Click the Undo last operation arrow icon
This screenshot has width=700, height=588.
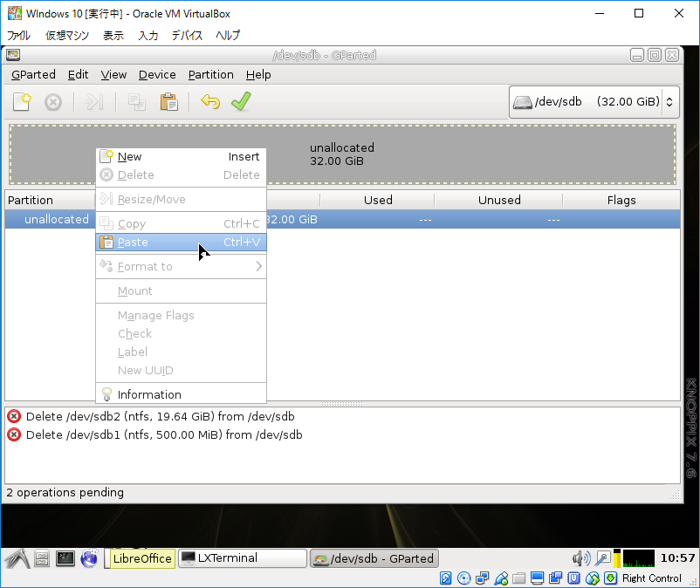coord(210,102)
